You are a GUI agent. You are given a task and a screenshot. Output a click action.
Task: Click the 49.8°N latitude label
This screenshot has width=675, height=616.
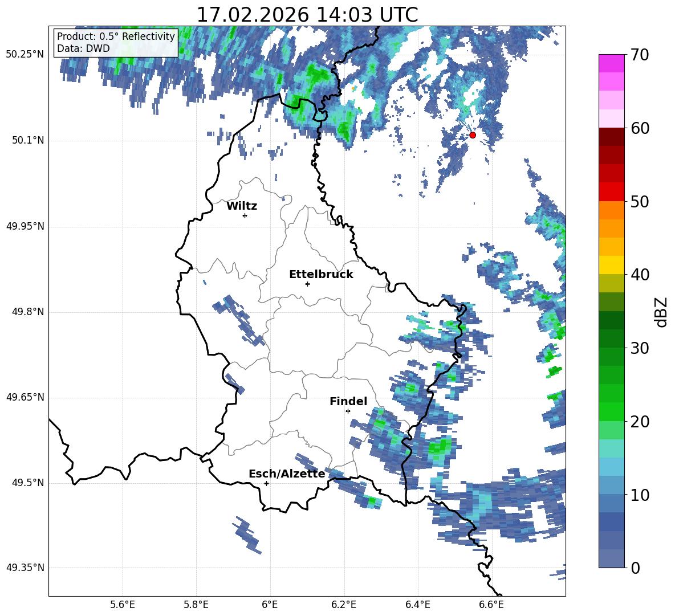28,312
